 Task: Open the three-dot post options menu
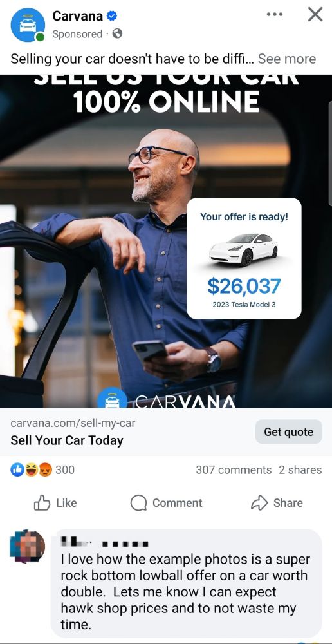[275, 14]
